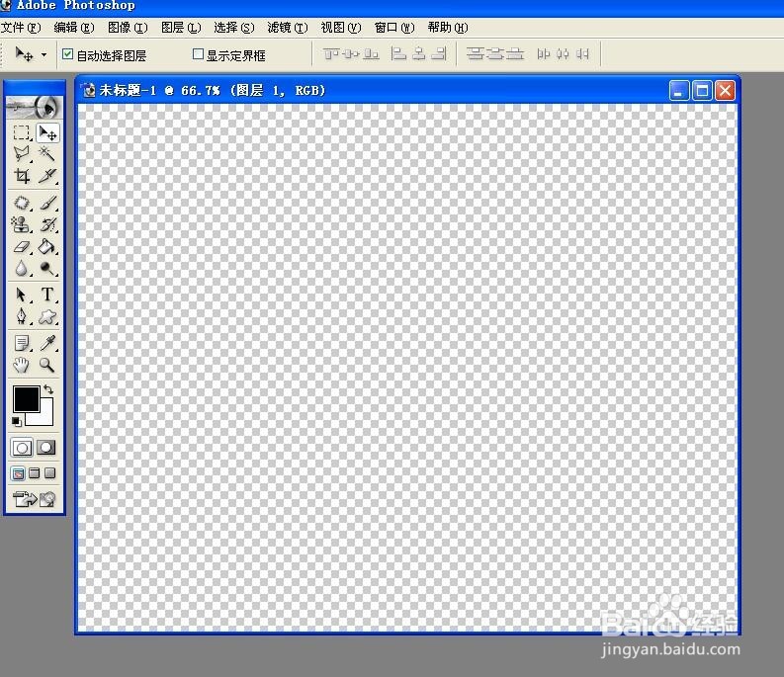Select the Rectangular Marquee tool
784x677 pixels.
coord(21,132)
